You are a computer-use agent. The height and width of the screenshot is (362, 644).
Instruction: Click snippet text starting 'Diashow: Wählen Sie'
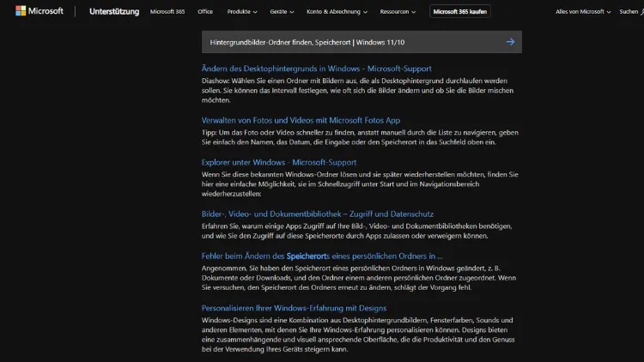tap(357, 90)
